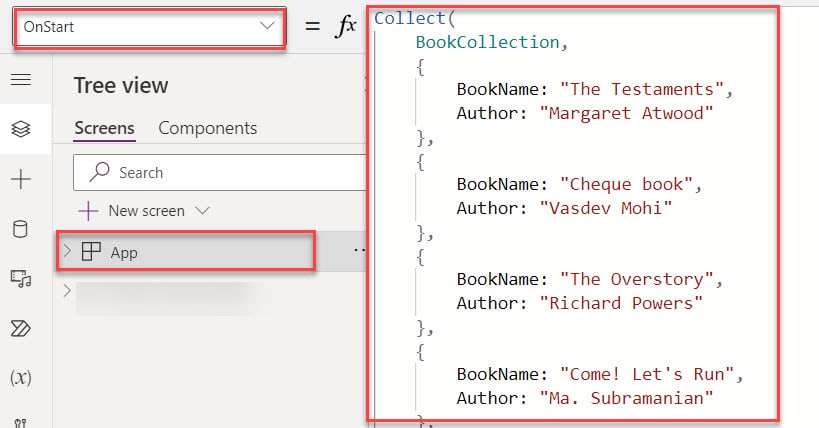Open the Insert plus icon in sidebar

tap(21, 179)
